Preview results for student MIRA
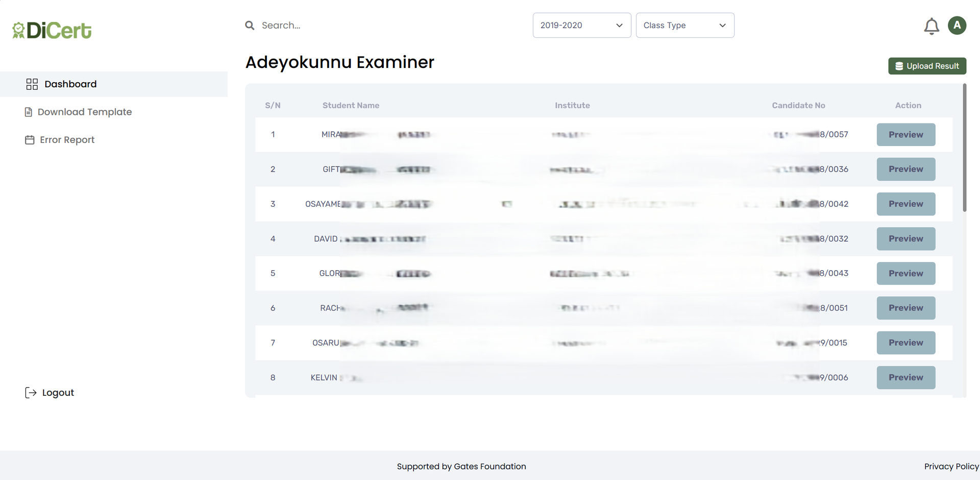Viewport: 980px width, 480px height. click(x=905, y=134)
